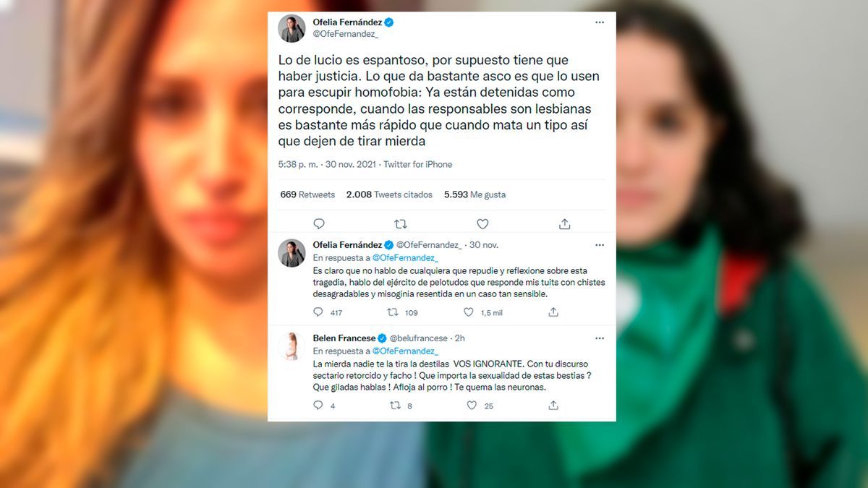Like the main tweet with heart icon
Screen dimensions: 868x488
482,224
